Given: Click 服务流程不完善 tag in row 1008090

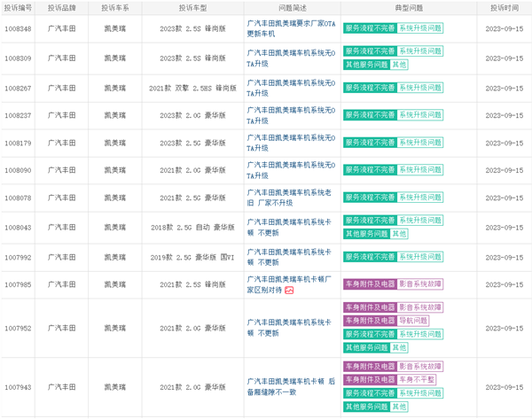Looking at the screenshot, I should [370, 170].
